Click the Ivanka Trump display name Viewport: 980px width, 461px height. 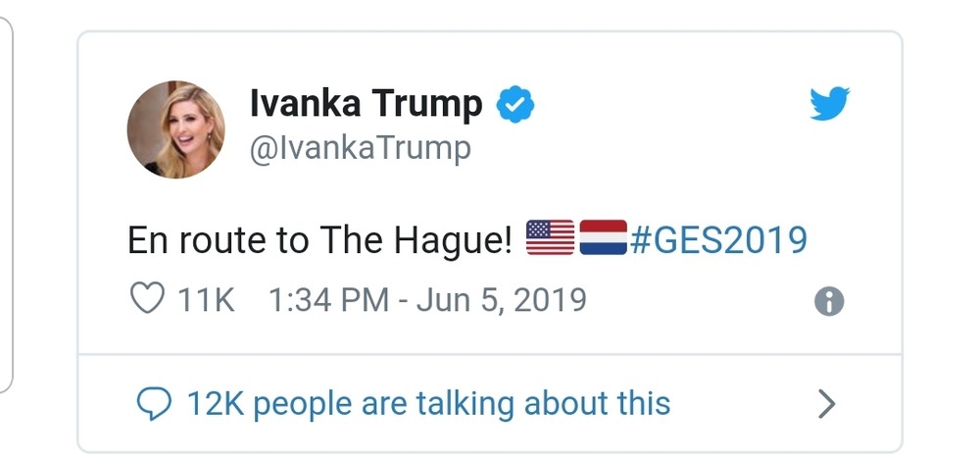click(366, 103)
